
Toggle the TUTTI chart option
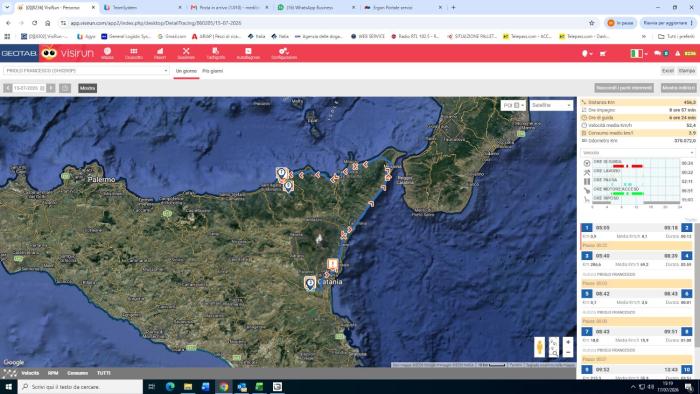tap(104, 373)
